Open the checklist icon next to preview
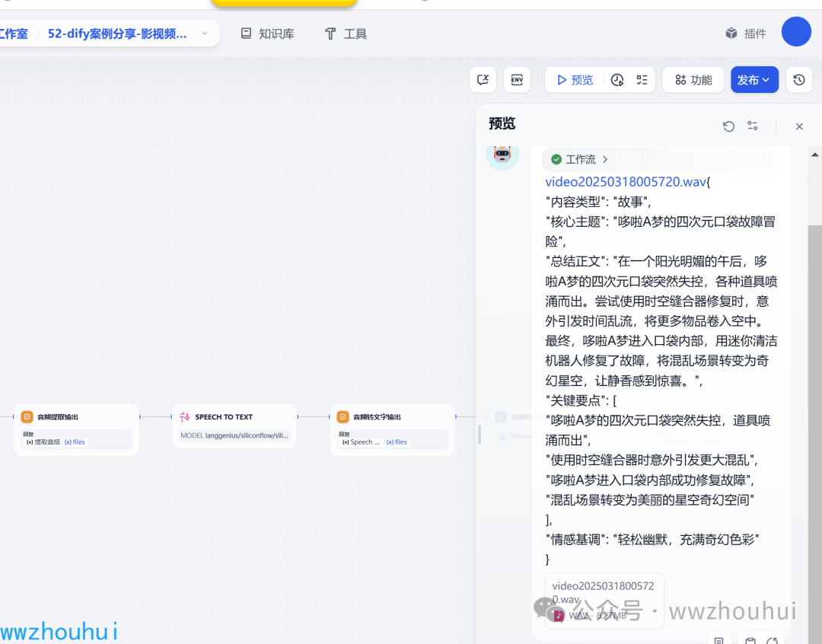 (642, 80)
